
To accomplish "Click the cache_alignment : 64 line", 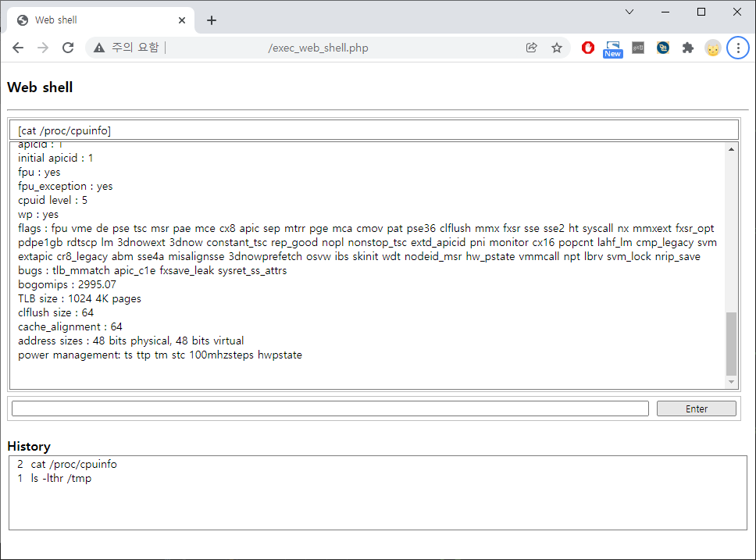I will (x=70, y=326).
